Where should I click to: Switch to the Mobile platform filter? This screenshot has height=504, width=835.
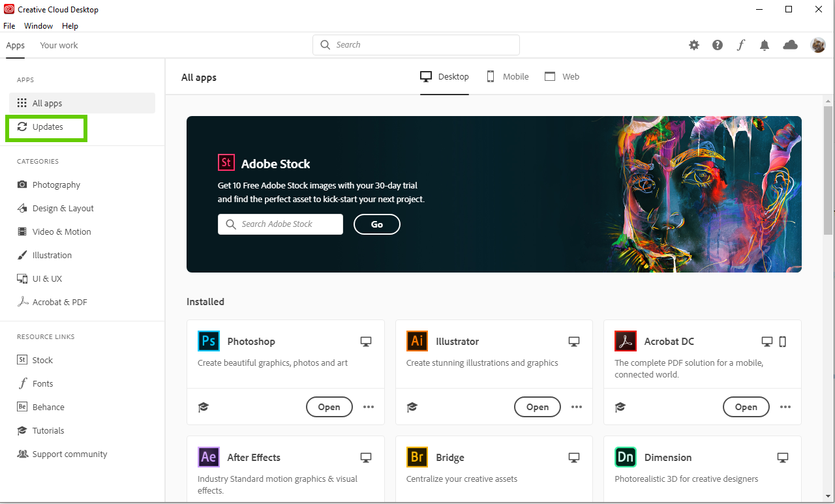pos(507,76)
